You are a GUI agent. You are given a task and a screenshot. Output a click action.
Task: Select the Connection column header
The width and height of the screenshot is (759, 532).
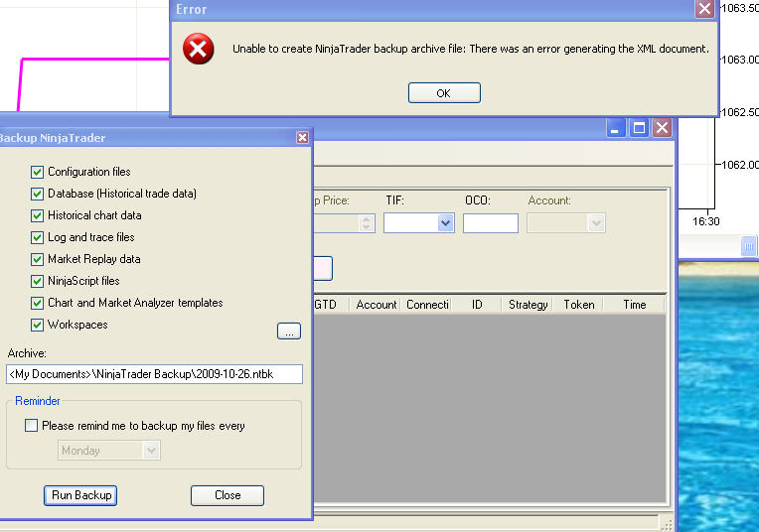(x=427, y=305)
